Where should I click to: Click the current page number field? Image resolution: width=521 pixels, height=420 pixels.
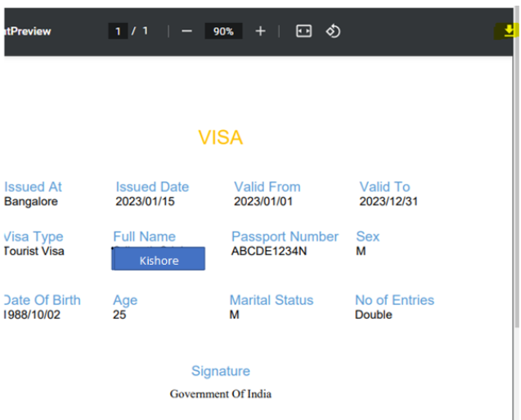[x=118, y=31]
